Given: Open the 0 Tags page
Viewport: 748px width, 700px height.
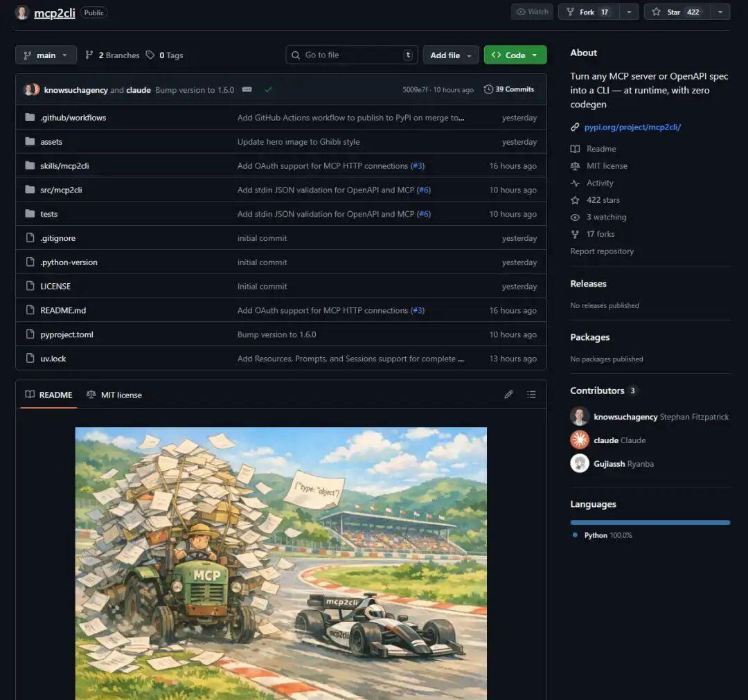Looking at the screenshot, I should (x=165, y=55).
